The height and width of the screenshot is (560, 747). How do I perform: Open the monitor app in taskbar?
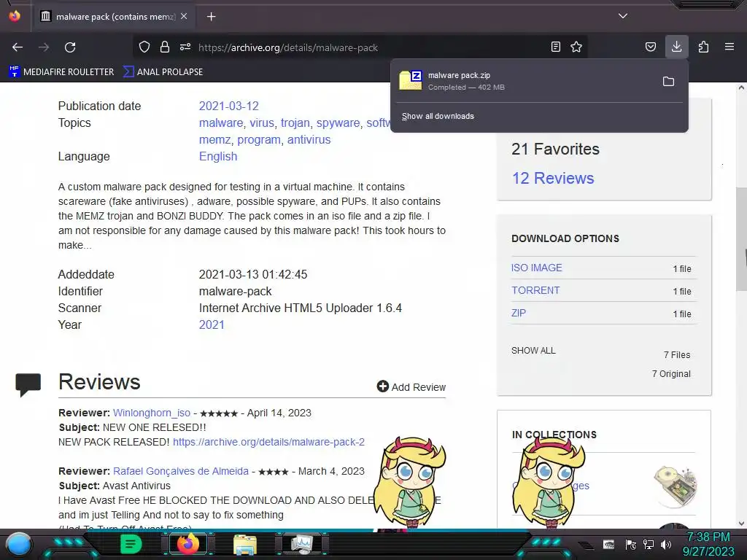pyautogui.click(x=302, y=544)
